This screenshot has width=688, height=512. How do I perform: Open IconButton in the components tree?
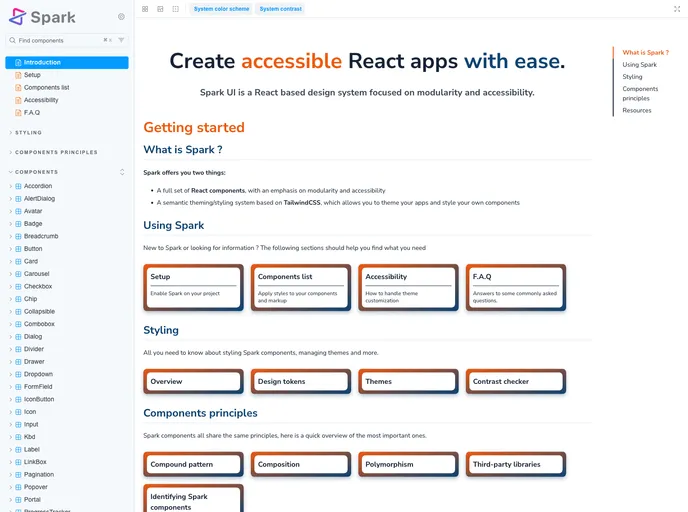click(39, 399)
